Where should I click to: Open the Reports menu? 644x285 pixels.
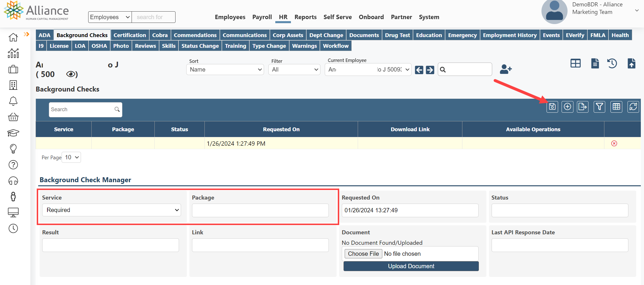tap(305, 17)
